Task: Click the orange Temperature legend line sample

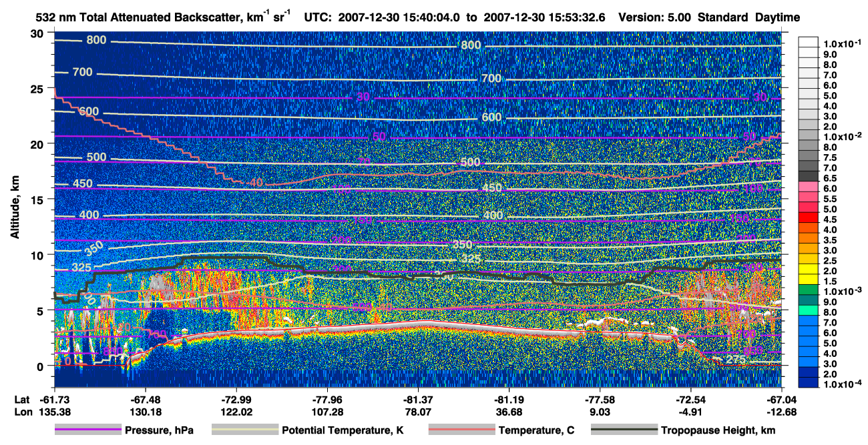Action: (x=461, y=430)
